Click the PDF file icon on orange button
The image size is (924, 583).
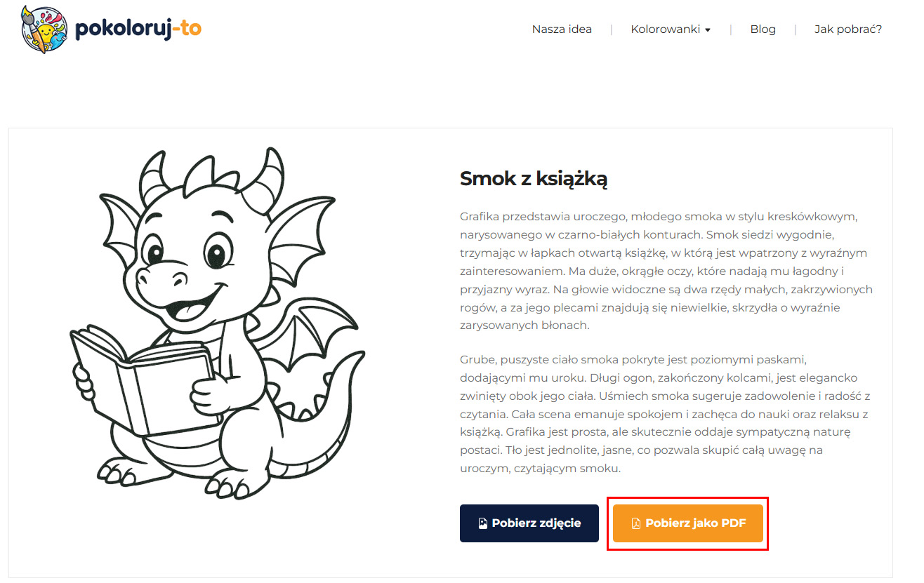pyautogui.click(x=636, y=523)
